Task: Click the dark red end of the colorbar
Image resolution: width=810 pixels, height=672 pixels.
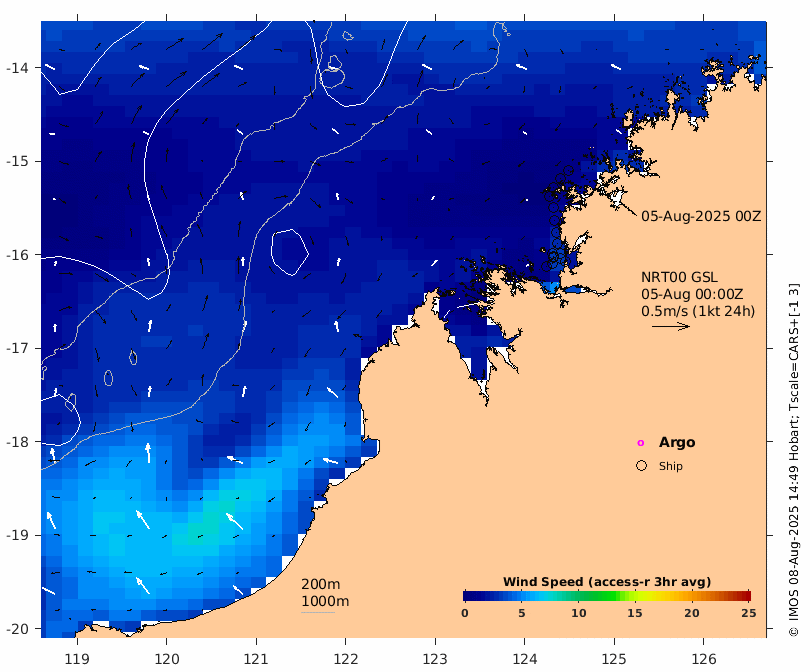Action: [744, 596]
